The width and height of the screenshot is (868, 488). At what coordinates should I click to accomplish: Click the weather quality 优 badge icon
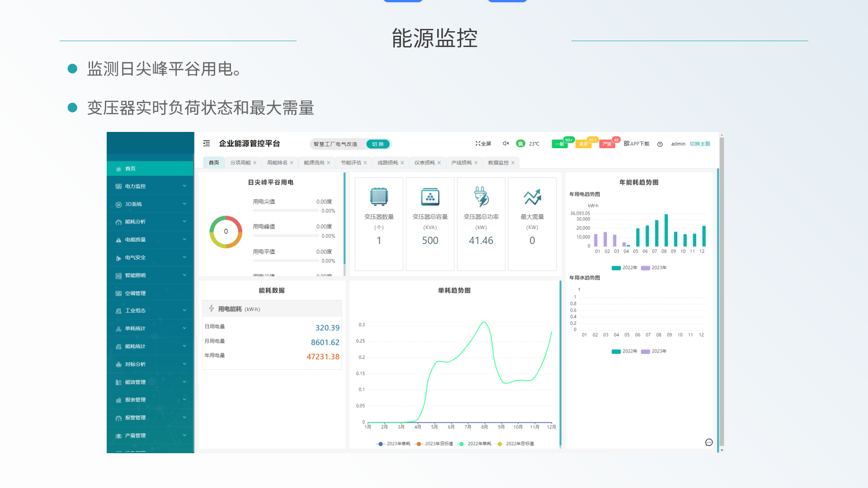(520, 143)
